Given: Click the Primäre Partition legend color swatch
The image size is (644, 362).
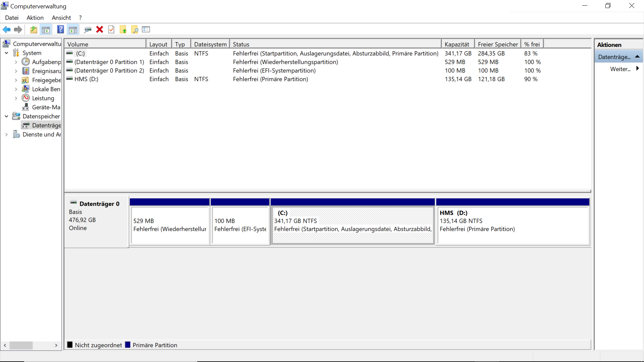Looking at the screenshot, I should point(128,345).
